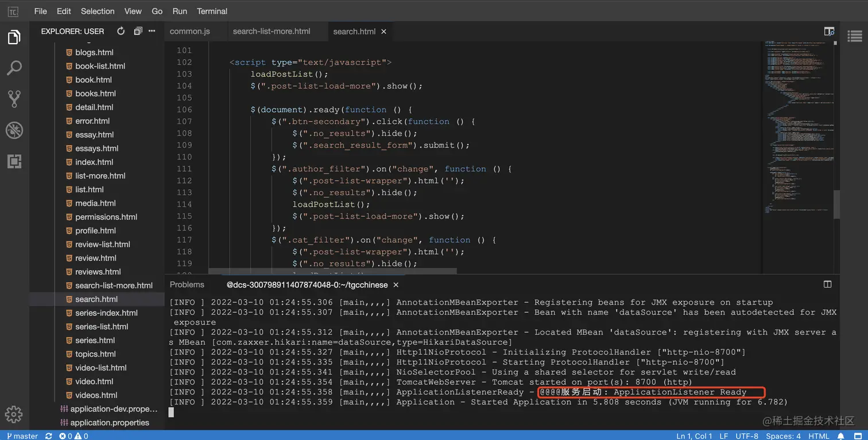868x440 pixels.
Task: Open the Search view in activity bar
Action: click(14, 68)
